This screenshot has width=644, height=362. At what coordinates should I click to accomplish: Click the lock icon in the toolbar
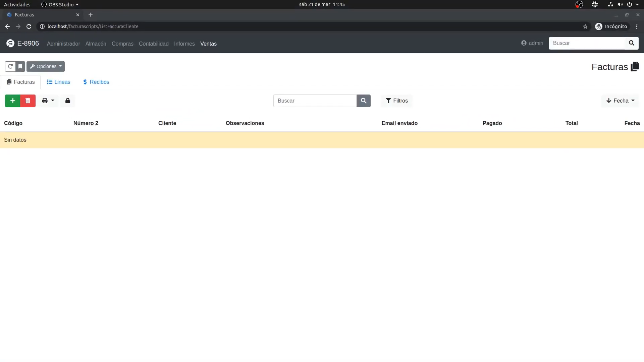68,101
